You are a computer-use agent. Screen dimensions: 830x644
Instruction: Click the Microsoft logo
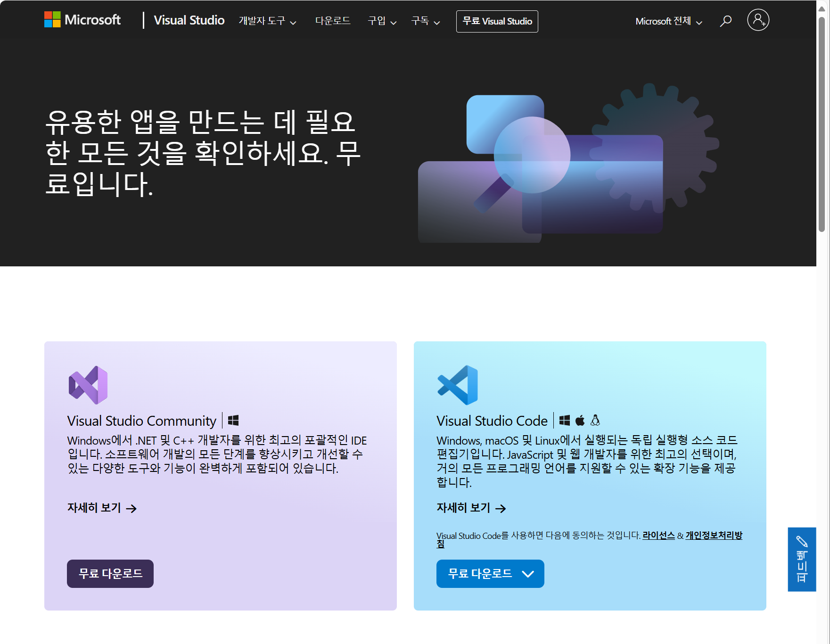coord(82,20)
